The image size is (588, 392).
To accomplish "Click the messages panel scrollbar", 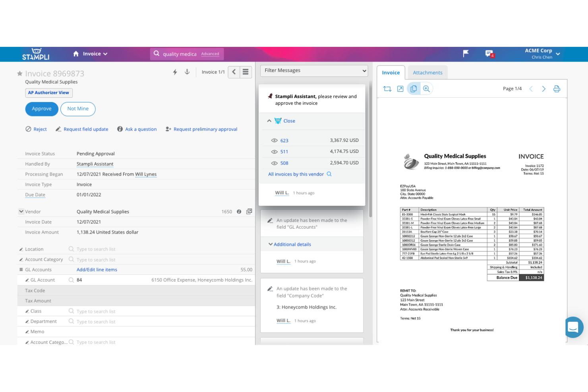I will click(x=371, y=149).
